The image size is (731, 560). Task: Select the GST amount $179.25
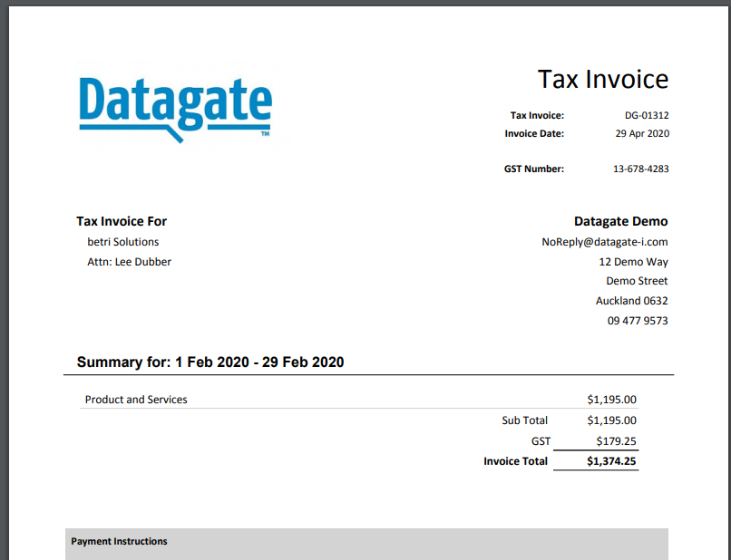click(x=616, y=441)
